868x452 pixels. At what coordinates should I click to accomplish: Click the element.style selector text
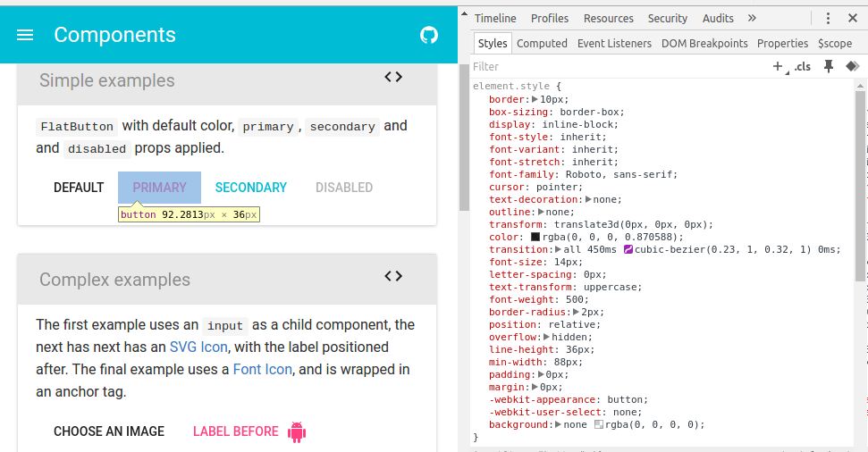click(x=511, y=87)
